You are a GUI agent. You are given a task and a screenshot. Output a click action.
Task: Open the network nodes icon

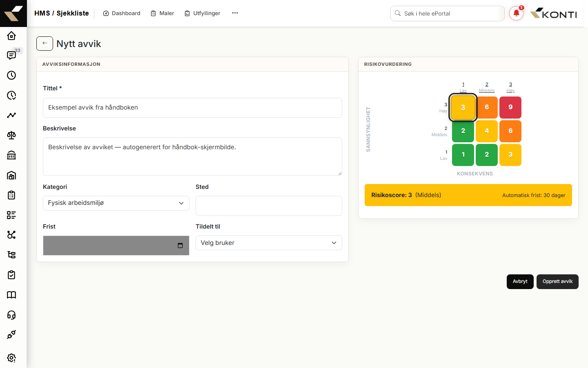click(11, 235)
